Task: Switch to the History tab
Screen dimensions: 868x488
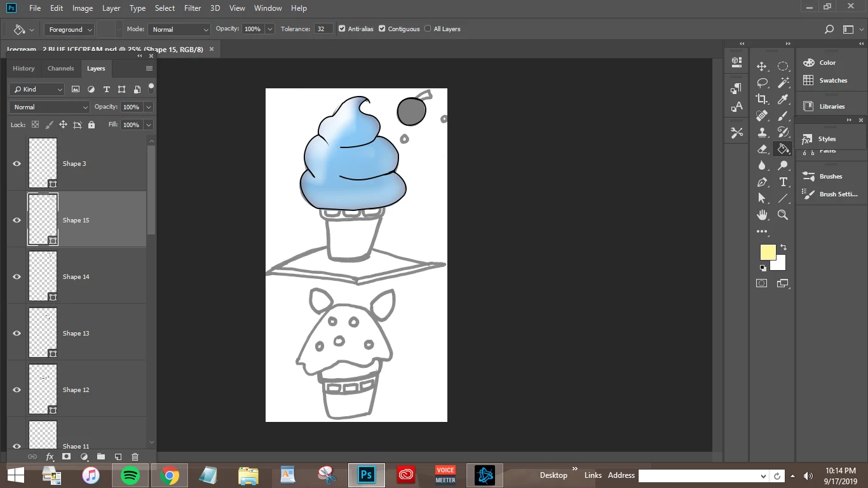Action: click(x=24, y=68)
